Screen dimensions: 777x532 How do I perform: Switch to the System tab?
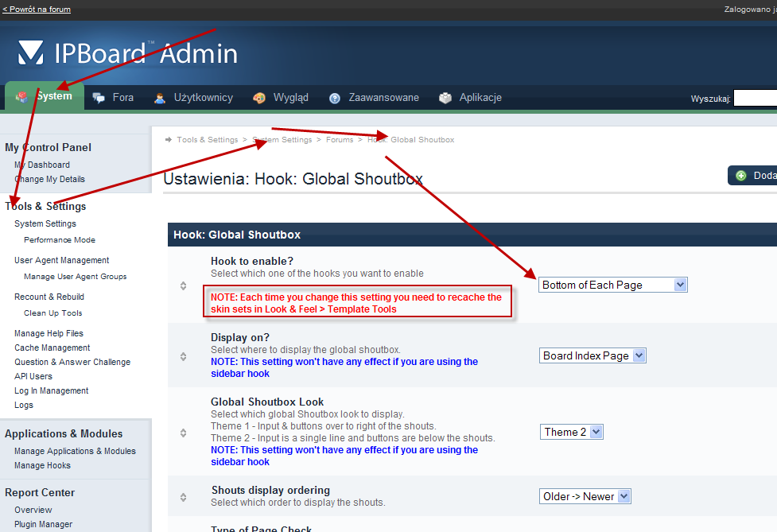click(x=45, y=97)
